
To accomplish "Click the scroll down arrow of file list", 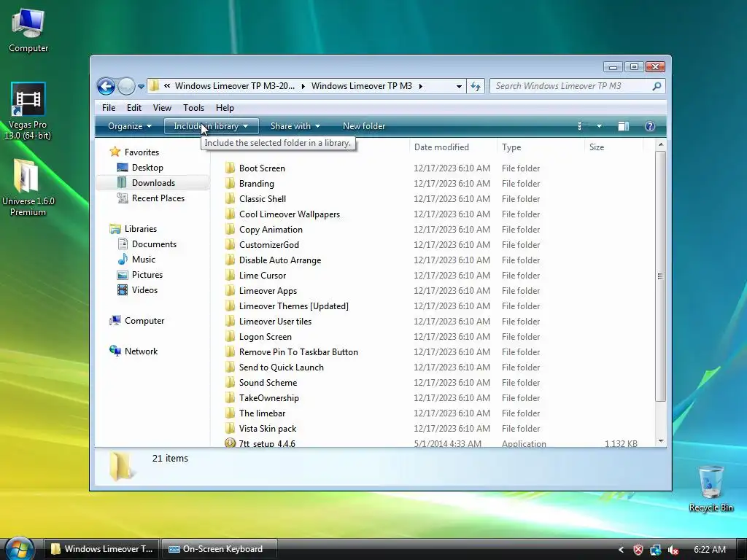I will (660, 441).
